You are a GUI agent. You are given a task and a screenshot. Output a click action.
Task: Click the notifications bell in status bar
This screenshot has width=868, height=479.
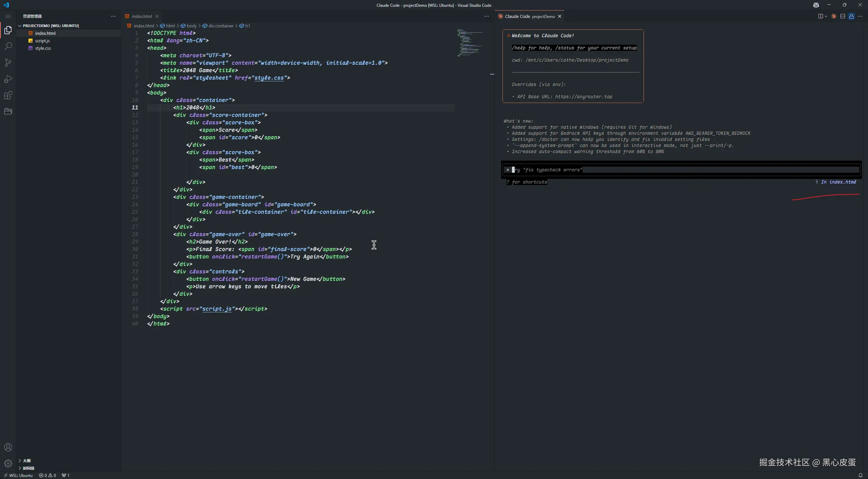[x=860, y=475]
